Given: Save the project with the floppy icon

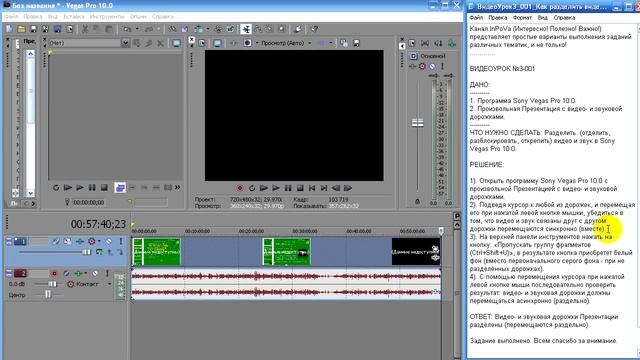Looking at the screenshot, I should tap(33, 29).
